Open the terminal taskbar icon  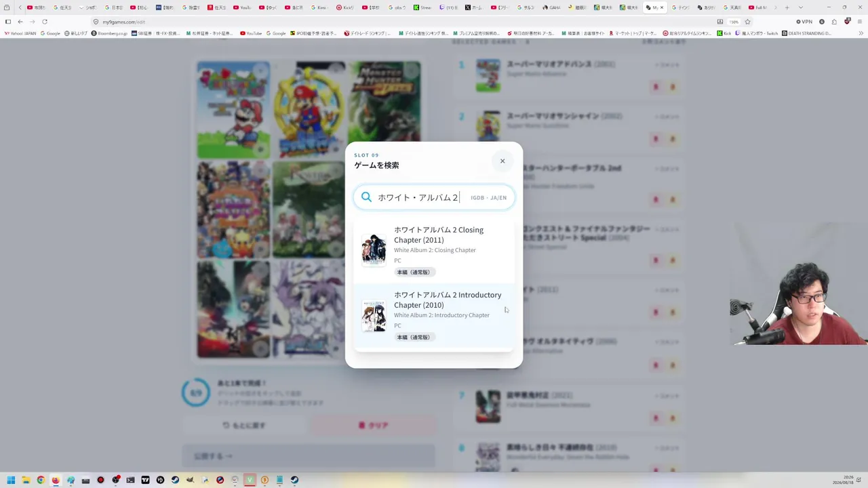click(x=130, y=480)
